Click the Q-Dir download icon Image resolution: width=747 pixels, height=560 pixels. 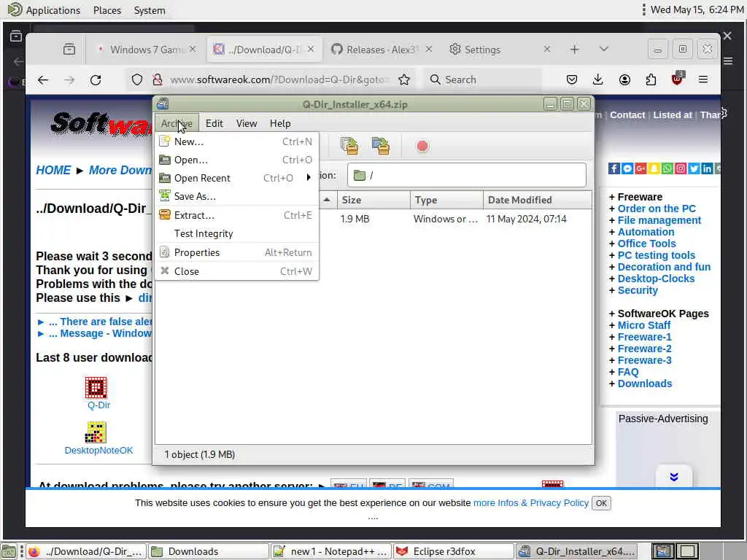coord(96,388)
